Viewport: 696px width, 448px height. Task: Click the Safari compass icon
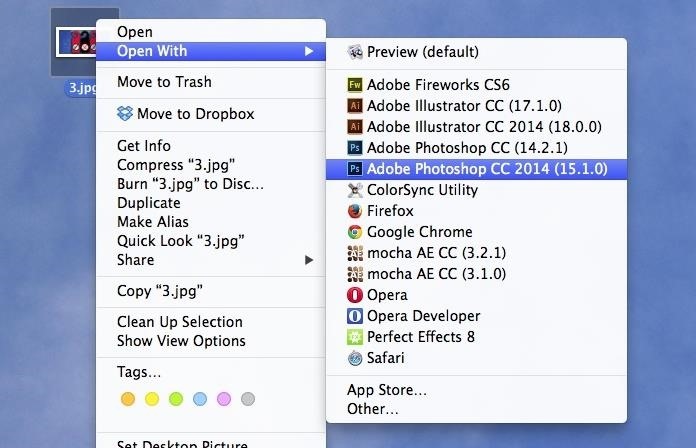click(x=355, y=358)
